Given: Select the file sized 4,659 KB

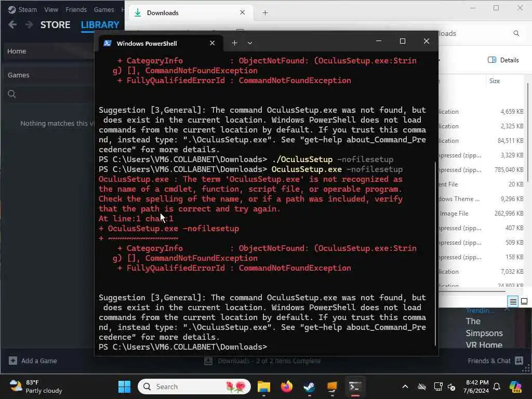Looking at the screenshot, I should coord(481,112).
